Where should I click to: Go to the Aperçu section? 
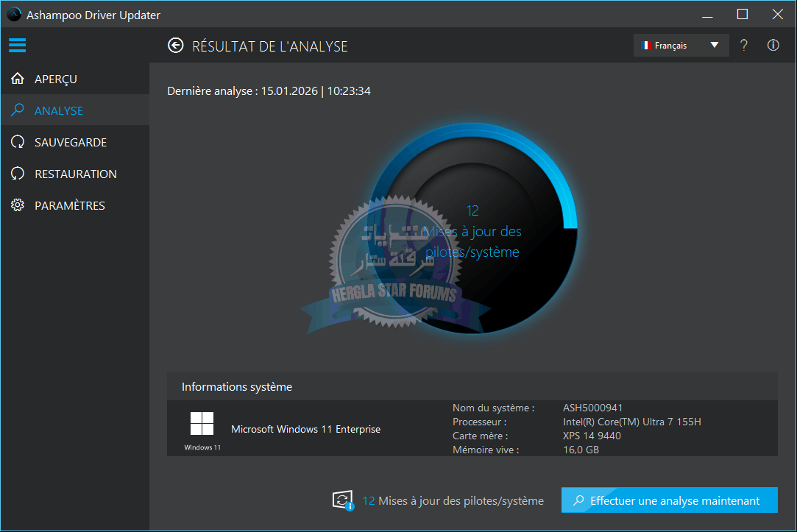click(x=56, y=79)
